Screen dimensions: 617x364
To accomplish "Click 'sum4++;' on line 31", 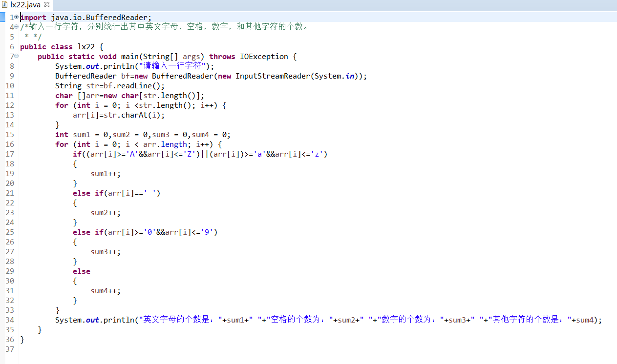I will pyautogui.click(x=106, y=291).
